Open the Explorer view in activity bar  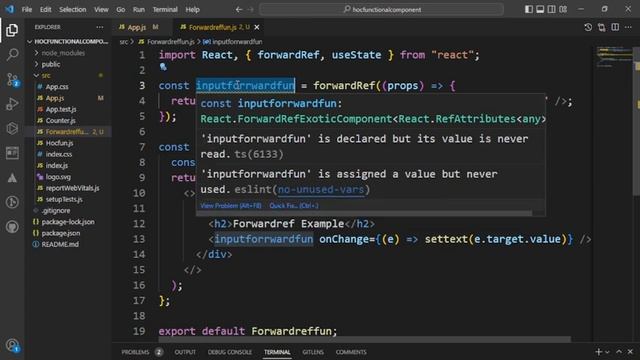pyautogui.click(x=12, y=30)
